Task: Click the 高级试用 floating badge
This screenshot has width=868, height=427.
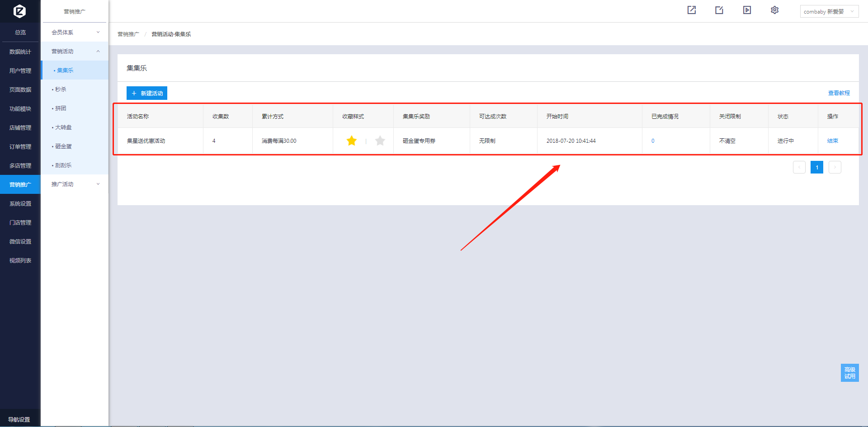Action: (x=849, y=373)
